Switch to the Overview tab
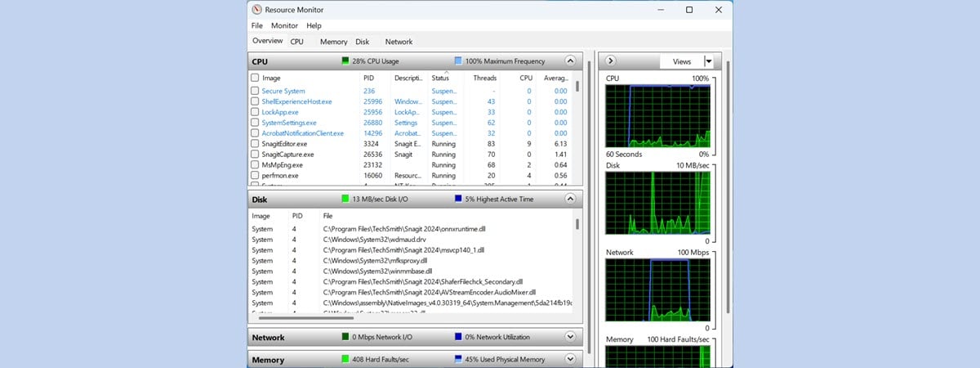This screenshot has height=368, width=980. (x=268, y=41)
